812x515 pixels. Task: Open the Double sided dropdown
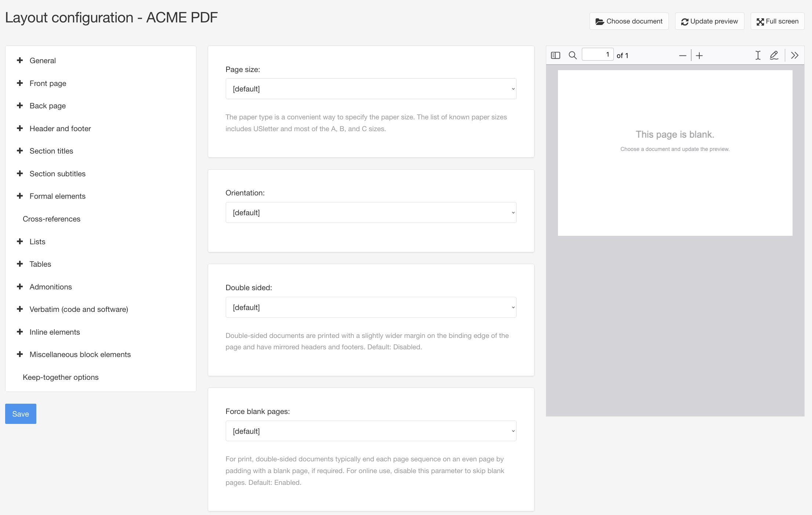click(x=371, y=307)
